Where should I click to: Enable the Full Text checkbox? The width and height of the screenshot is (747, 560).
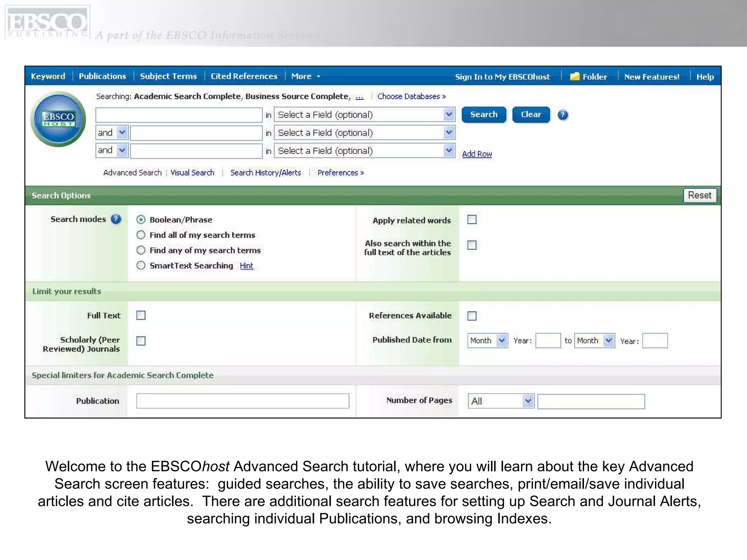click(141, 315)
